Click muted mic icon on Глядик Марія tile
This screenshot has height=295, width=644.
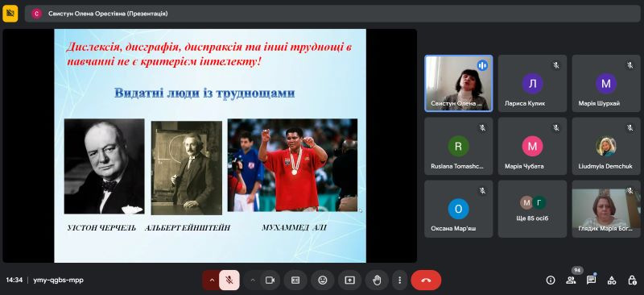tap(630, 191)
